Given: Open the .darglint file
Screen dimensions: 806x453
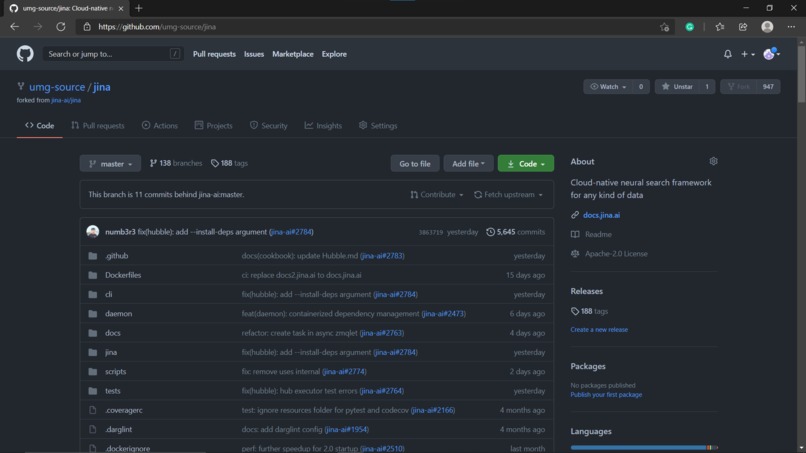Looking at the screenshot, I should [x=118, y=429].
